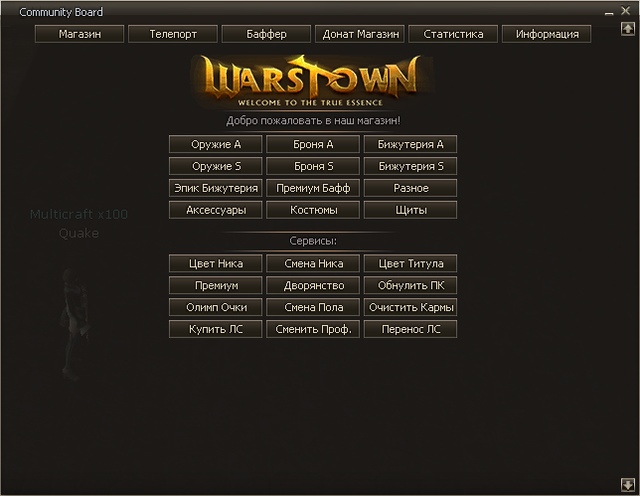640x496 pixels.
Task: Browse the Аксессуары category
Action: (x=216, y=210)
